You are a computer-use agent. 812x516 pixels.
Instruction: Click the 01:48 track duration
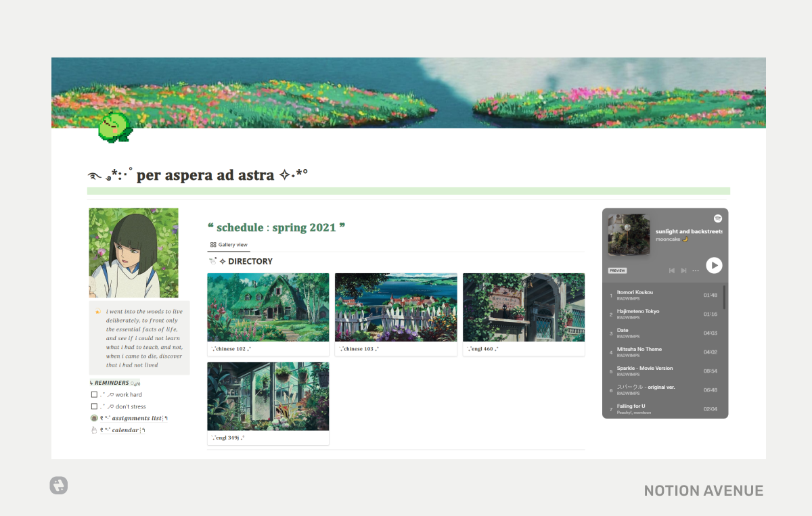coord(710,296)
